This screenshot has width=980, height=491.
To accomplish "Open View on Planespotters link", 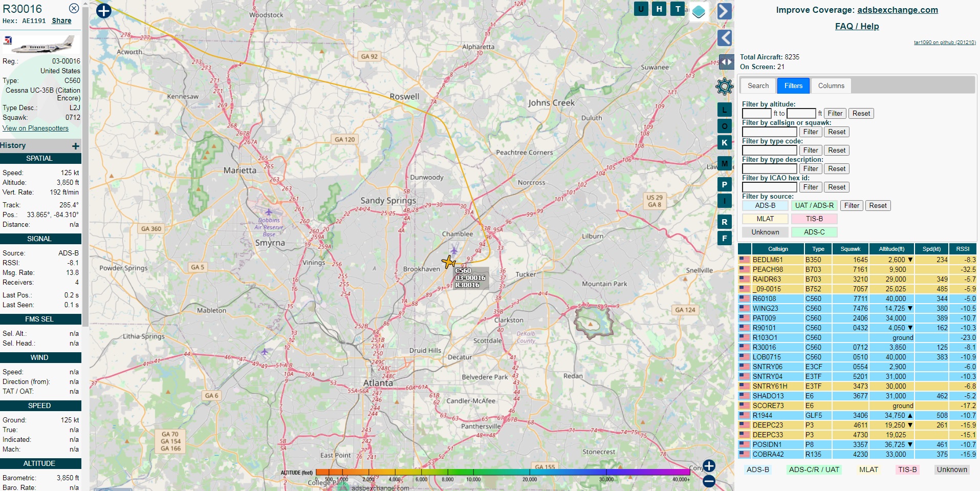I will coord(35,129).
